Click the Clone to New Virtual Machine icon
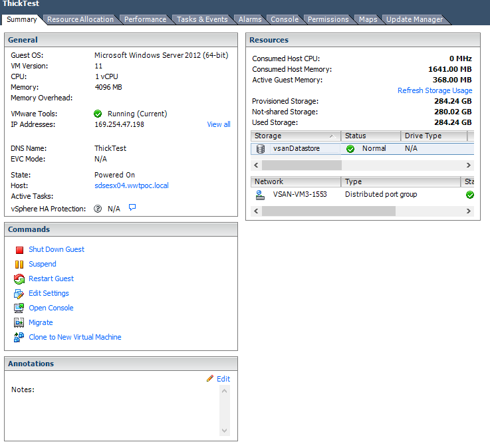 point(19,338)
